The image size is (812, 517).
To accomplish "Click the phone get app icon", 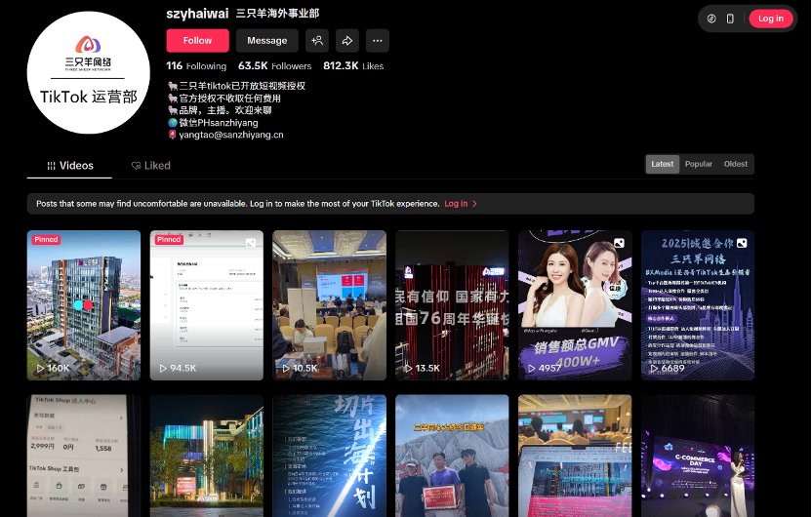I will pos(730,19).
